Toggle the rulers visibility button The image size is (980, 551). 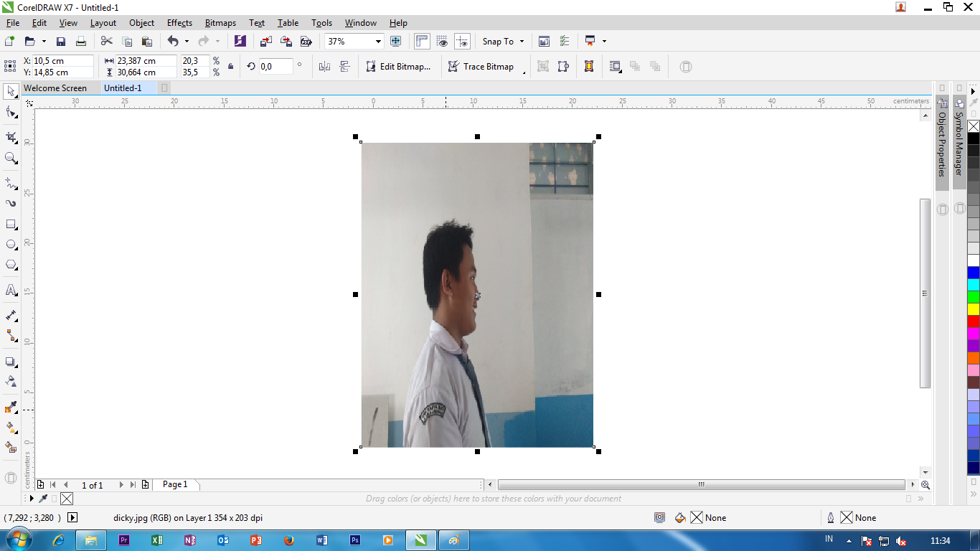coord(422,41)
